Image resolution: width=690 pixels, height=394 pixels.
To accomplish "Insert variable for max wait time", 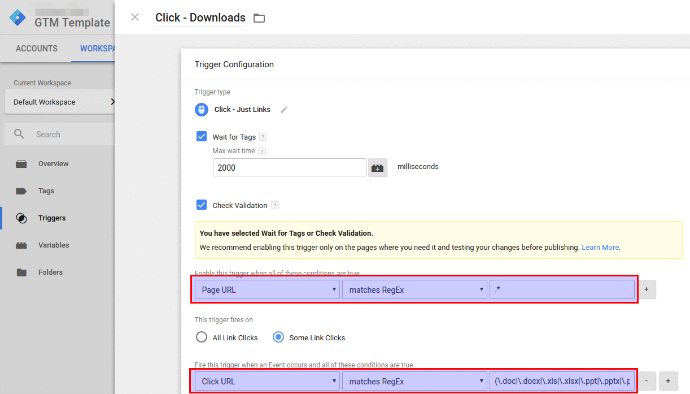I will [378, 168].
